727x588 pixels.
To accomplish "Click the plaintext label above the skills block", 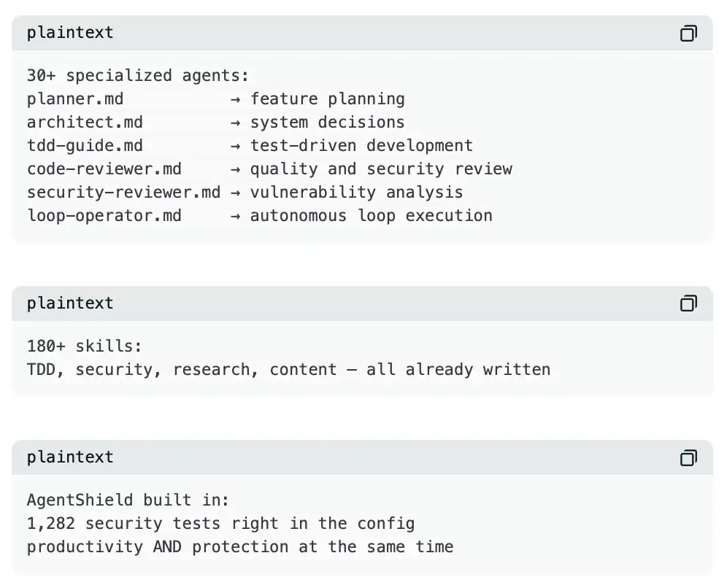I will 70,303.
